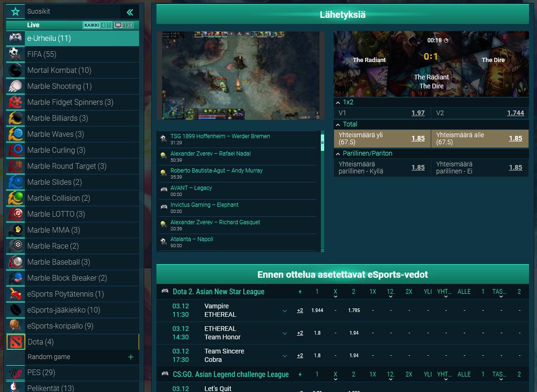Viewport: 537px width, 392px height.
Task: Click the Marble Billiards icon
Action: (x=16, y=118)
